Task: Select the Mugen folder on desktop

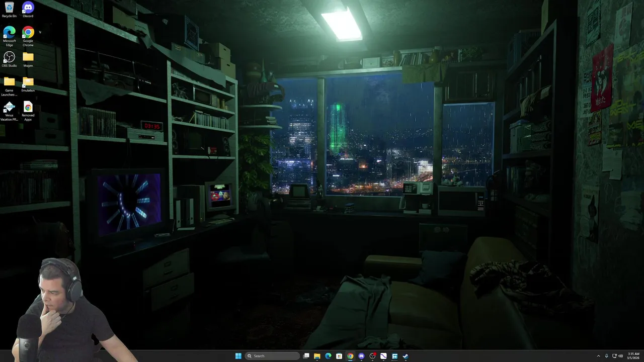Action: (x=28, y=59)
